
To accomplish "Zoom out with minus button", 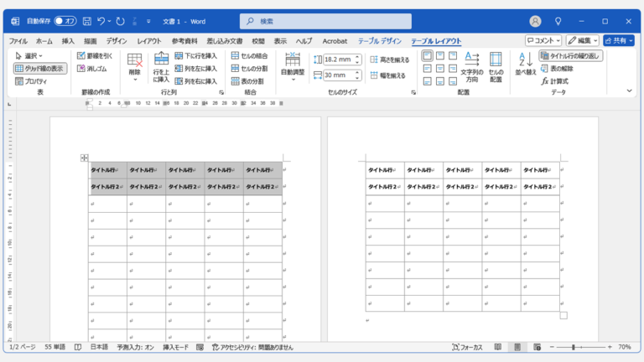I will 552,347.
